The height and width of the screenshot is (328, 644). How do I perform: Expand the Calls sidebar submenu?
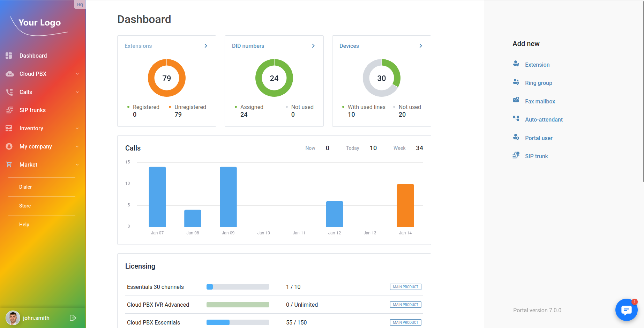point(77,92)
